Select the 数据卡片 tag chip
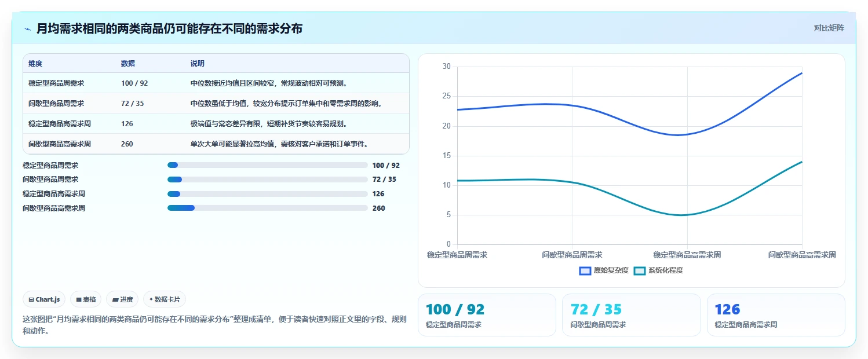The width and height of the screenshot is (868, 359). click(165, 299)
